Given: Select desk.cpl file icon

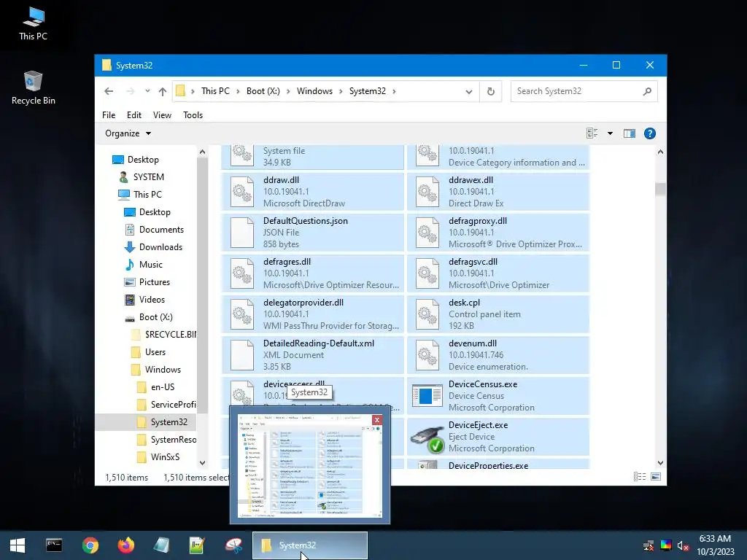Looking at the screenshot, I should pos(427,314).
